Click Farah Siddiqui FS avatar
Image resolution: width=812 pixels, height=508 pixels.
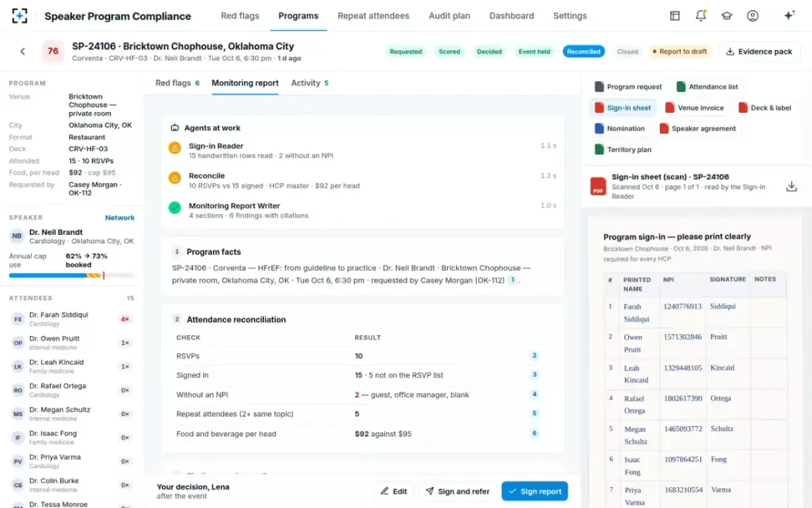coord(18,319)
